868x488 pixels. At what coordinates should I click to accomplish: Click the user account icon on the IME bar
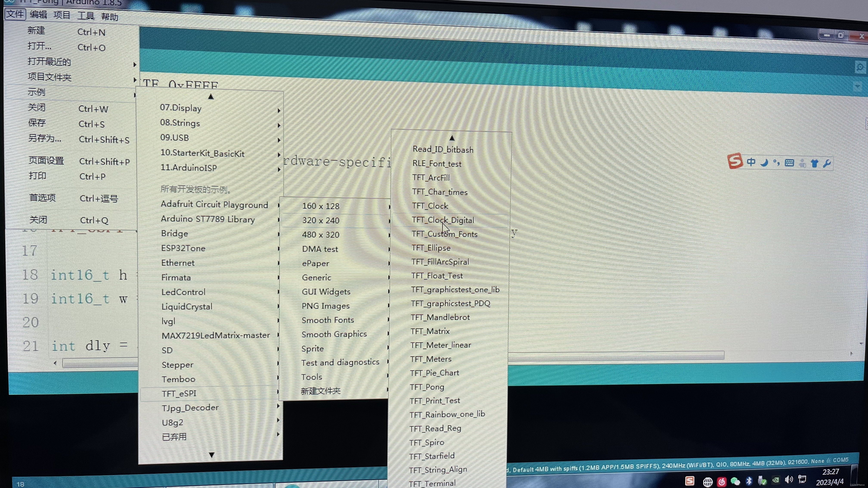[803, 163]
